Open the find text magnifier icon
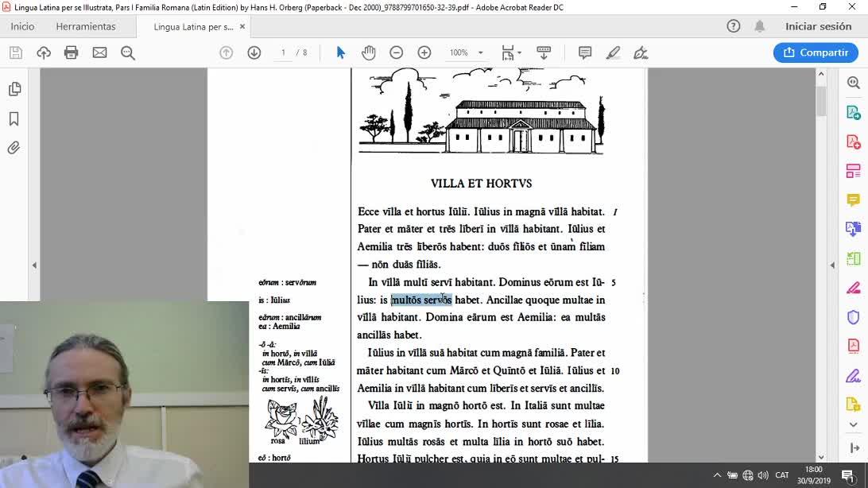 click(x=128, y=52)
